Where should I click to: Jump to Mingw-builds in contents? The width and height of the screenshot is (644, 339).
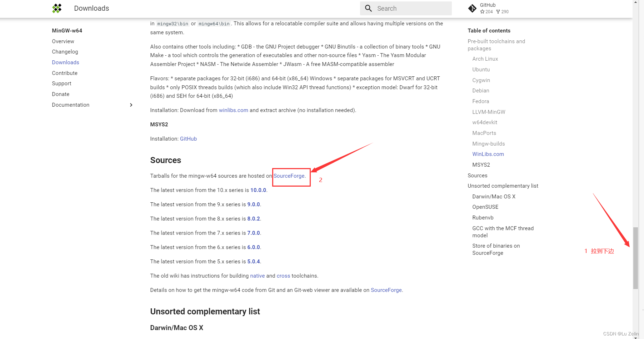tap(489, 144)
